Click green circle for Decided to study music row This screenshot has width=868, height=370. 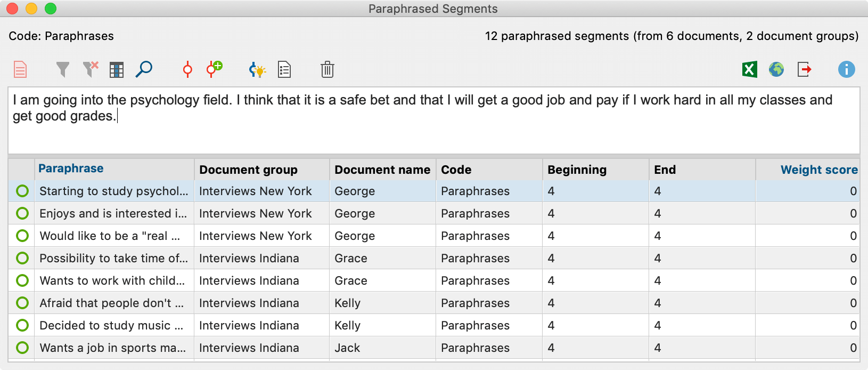(22, 325)
